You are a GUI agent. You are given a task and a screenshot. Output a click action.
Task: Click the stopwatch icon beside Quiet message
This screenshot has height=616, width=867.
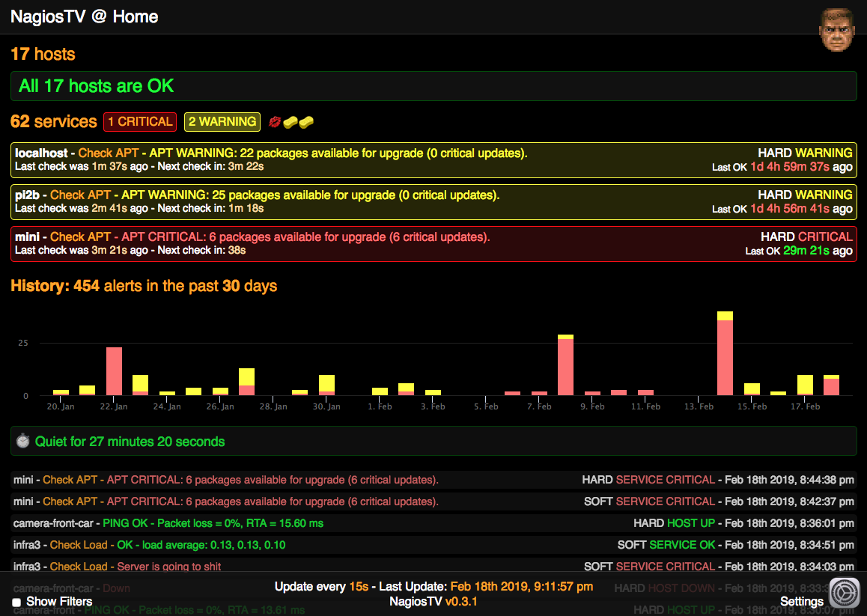[22, 442]
